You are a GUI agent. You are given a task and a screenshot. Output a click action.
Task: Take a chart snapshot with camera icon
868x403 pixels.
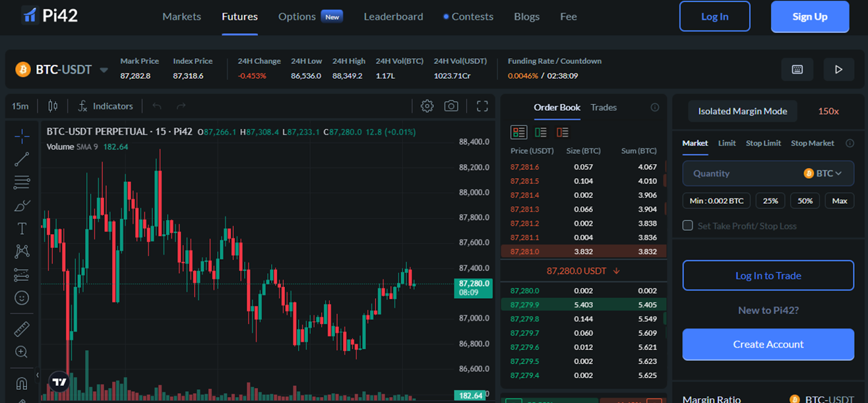click(x=451, y=106)
